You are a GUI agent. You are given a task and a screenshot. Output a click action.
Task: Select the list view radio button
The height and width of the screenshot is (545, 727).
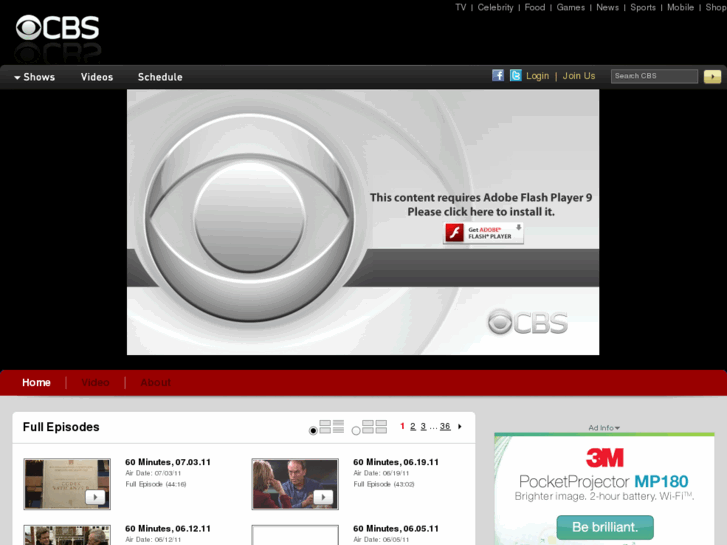click(x=313, y=431)
